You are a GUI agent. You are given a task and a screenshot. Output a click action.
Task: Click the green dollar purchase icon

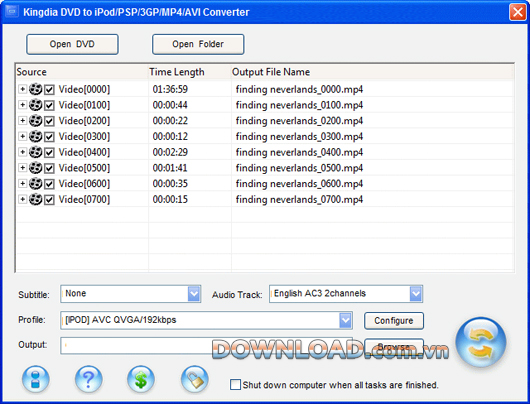pos(141,379)
